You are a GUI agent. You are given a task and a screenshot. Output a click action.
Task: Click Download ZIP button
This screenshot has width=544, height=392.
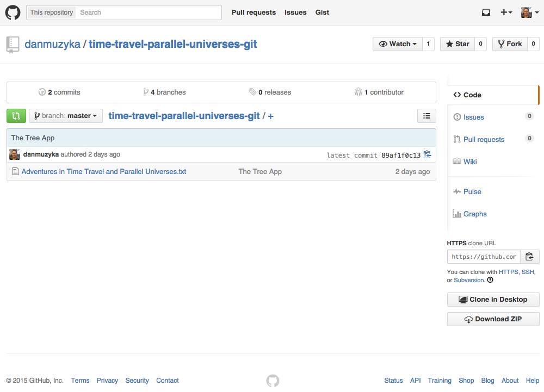pyautogui.click(x=493, y=319)
